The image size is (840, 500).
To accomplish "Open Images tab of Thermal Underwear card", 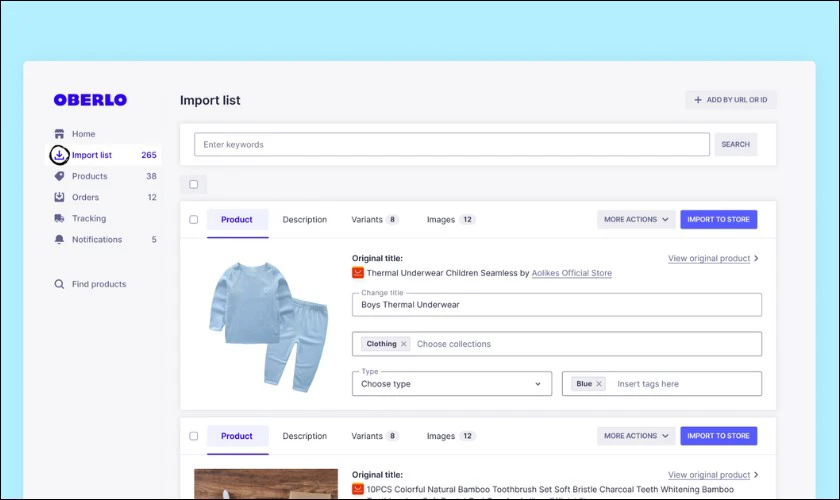I will (451, 219).
